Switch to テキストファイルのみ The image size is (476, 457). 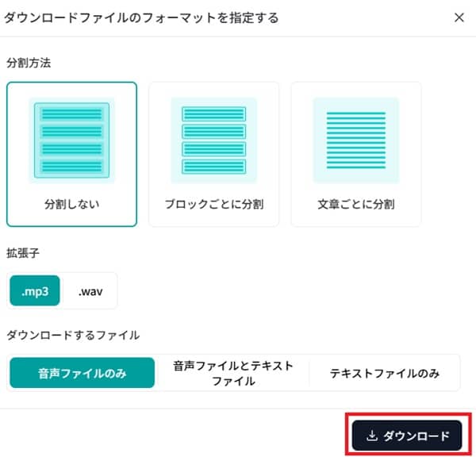(x=385, y=373)
